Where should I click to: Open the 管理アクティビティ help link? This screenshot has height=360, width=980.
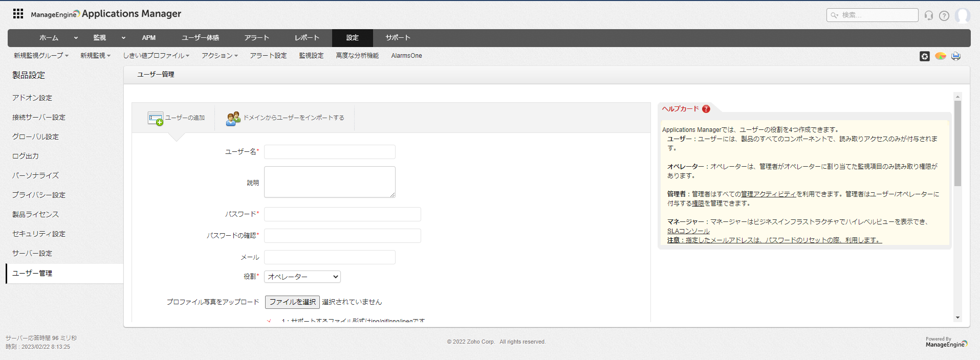[769, 194]
